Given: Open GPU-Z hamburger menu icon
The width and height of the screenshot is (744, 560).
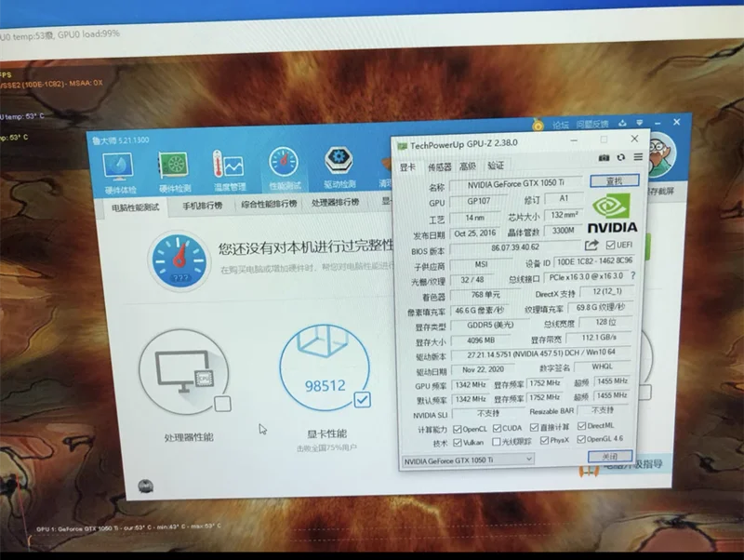Looking at the screenshot, I should pos(638,156).
